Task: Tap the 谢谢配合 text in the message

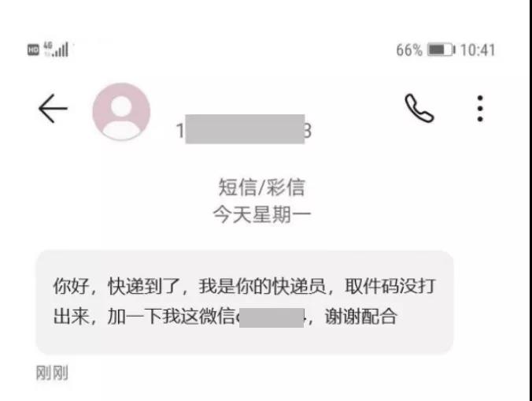Action: [x=360, y=317]
